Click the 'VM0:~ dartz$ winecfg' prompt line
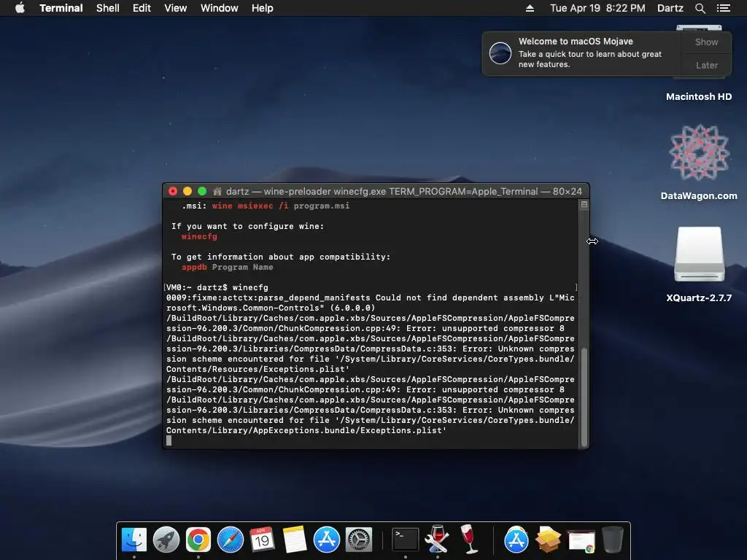Viewport: 747px width, 560px height. [x=217, y=287]
